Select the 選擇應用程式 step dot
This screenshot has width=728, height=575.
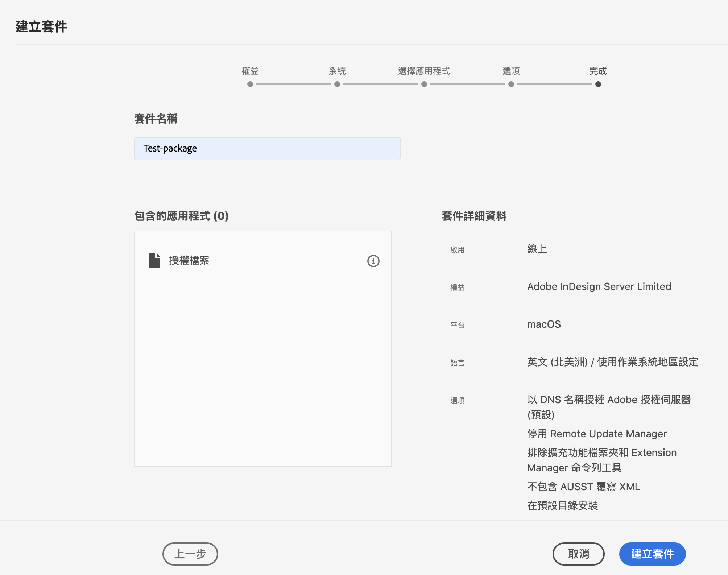coord(424,84)
